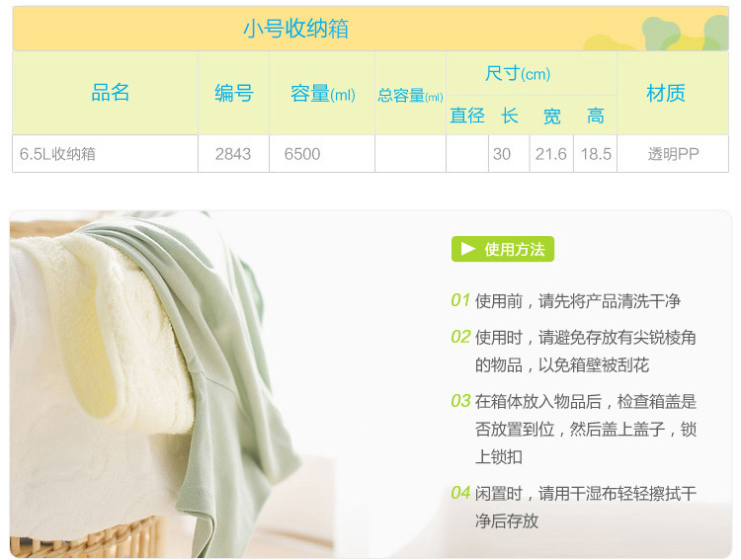Image resolution: width=741 pixels, height=560 pixels.
Task: Select the 6.5L收纳箱 product name cell
Action: tap(105, 154)
